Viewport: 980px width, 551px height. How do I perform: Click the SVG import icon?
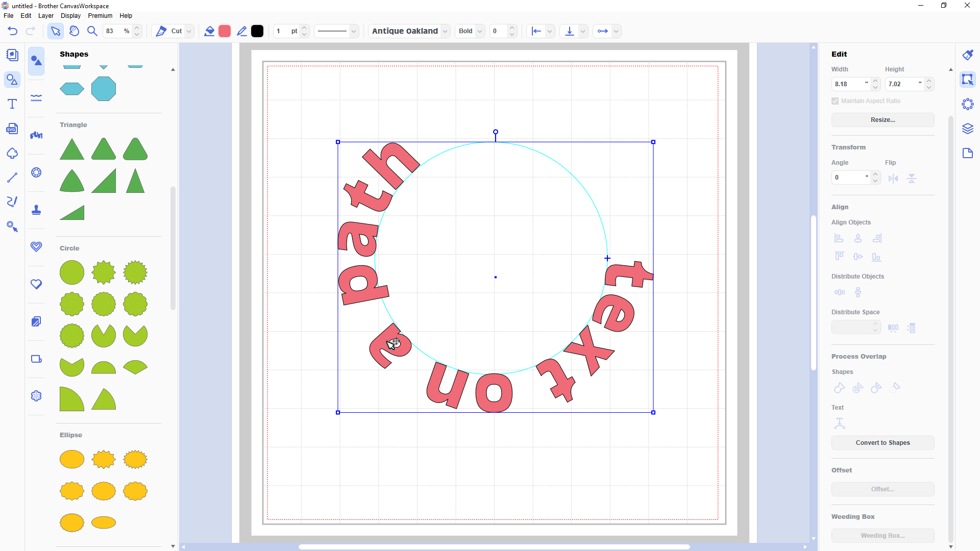(x=12, y=129)
